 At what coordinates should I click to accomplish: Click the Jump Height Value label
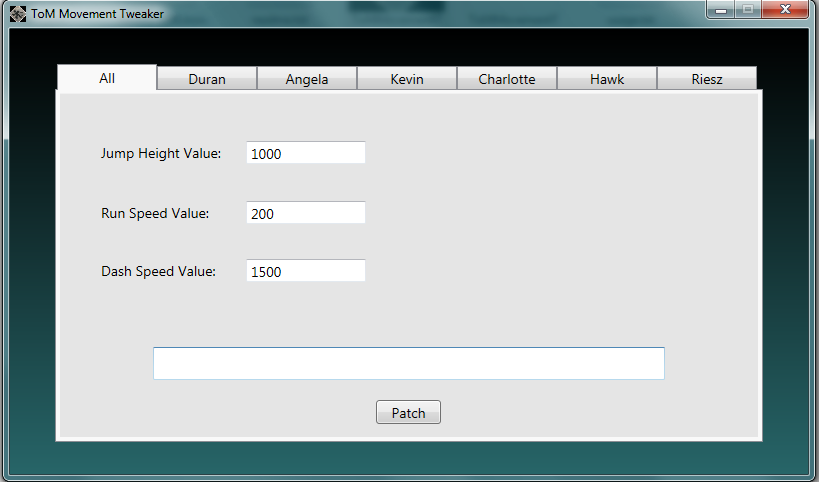coord(161,153)
